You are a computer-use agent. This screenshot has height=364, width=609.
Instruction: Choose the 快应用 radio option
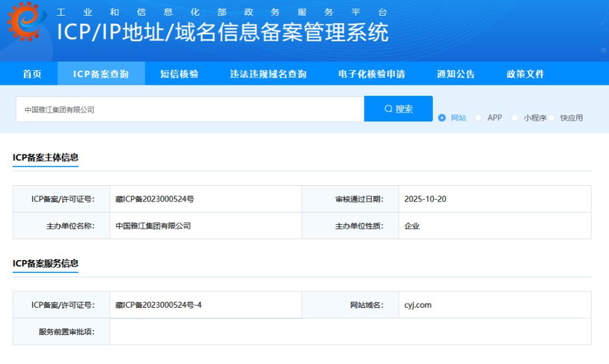click(551, 118)
